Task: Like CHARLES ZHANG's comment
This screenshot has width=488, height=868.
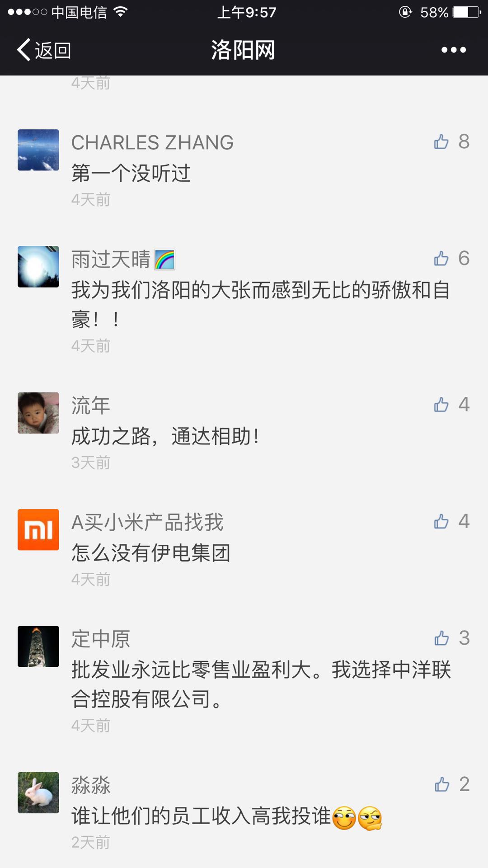Action: click(x=441, y=142)
